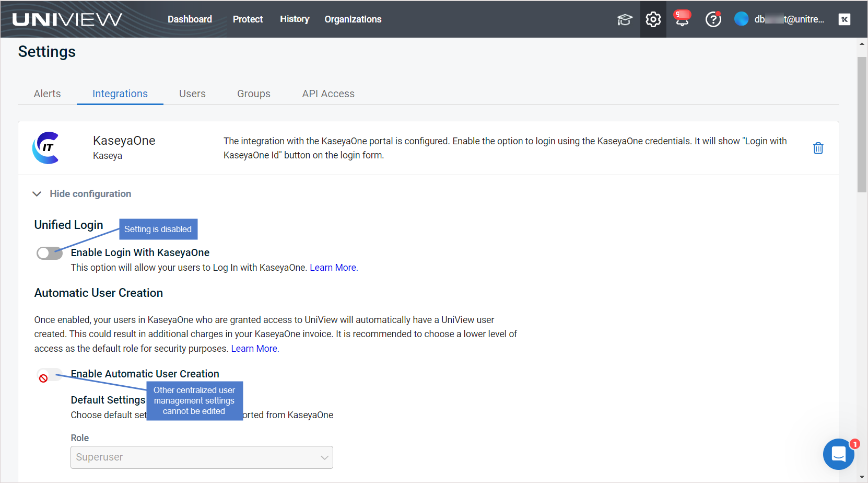Click Learn More link under Automatic User Creation
Image resolution: width=868 pixels, height=483 pixels.
pos(255,349)
